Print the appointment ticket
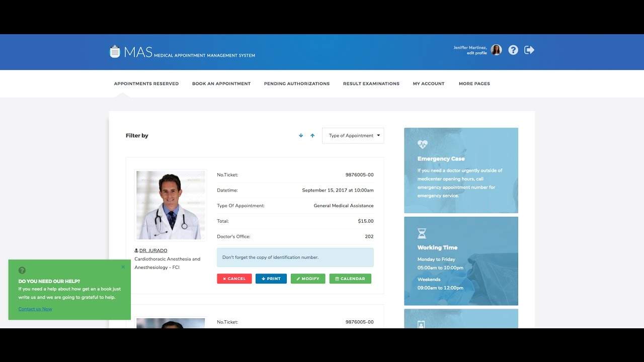644x362 pixels. pyautogui.click(x=271, y=279)
